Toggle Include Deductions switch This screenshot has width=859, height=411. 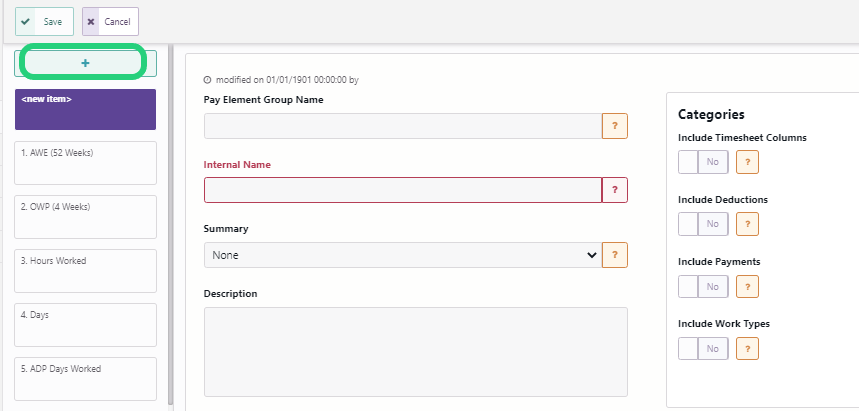(703, 224)
